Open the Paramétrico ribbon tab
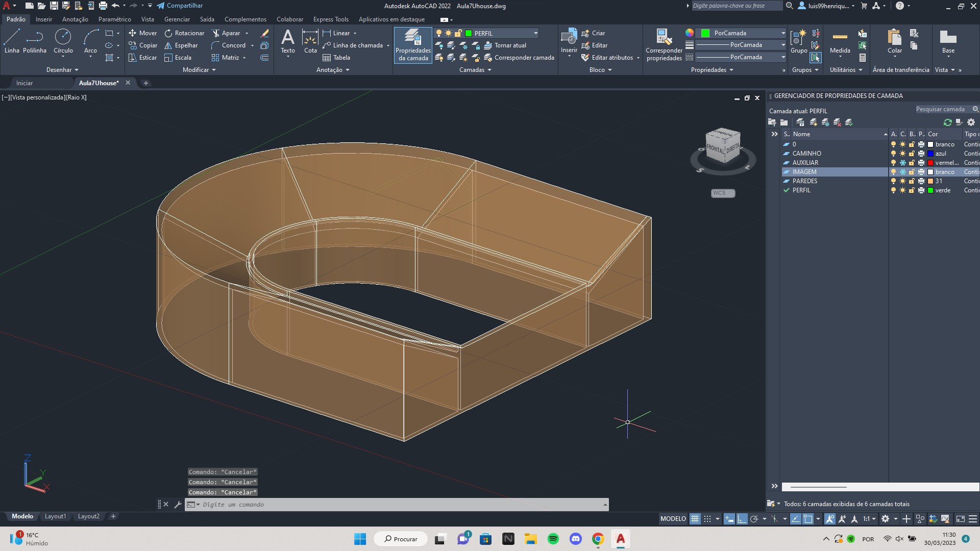Viewport: 980px width, 551px height. [114, 19]
